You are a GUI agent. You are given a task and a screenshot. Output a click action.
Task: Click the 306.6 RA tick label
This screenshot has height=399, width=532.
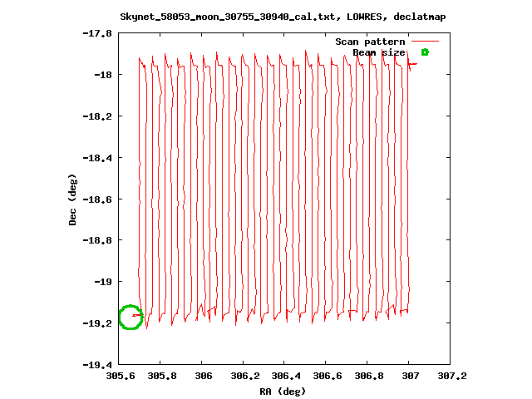click(328, 376)
